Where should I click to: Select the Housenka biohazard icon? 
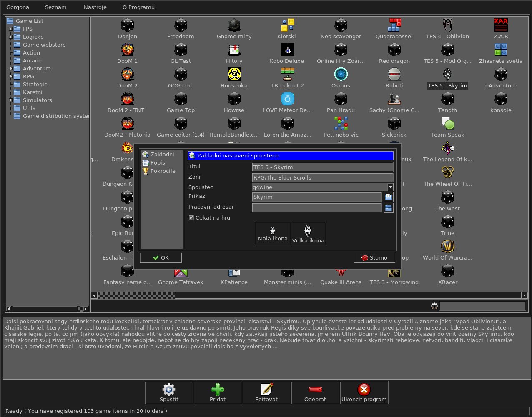(234, 75)
